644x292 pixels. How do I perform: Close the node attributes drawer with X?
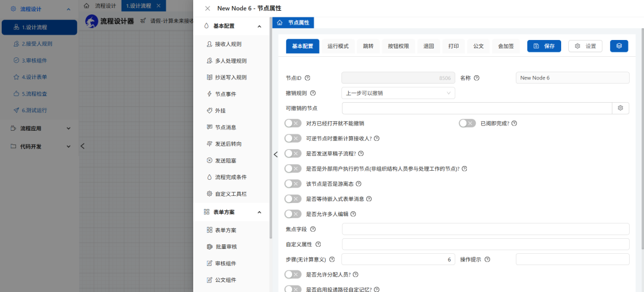pyautogui.click(x=208, y=8)
